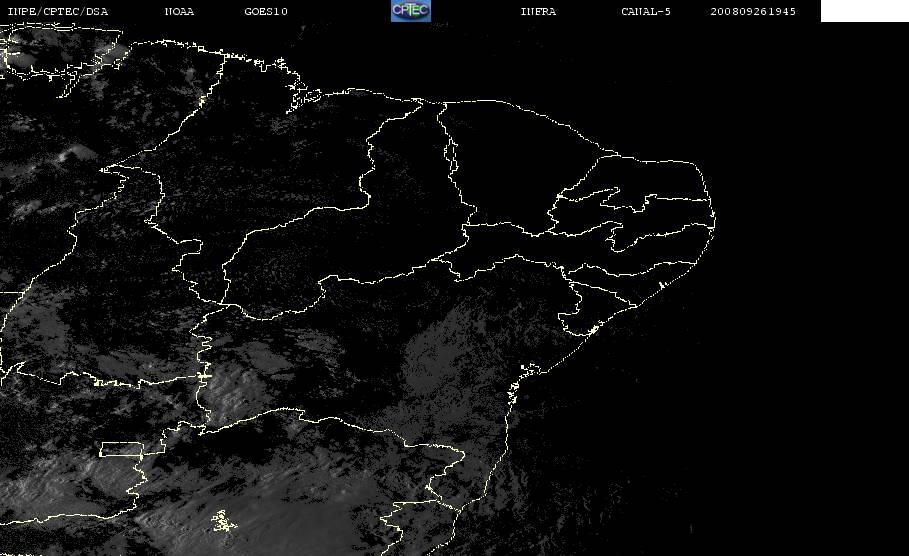Click the CPTEC logo in the header

[x=410, y=11]
